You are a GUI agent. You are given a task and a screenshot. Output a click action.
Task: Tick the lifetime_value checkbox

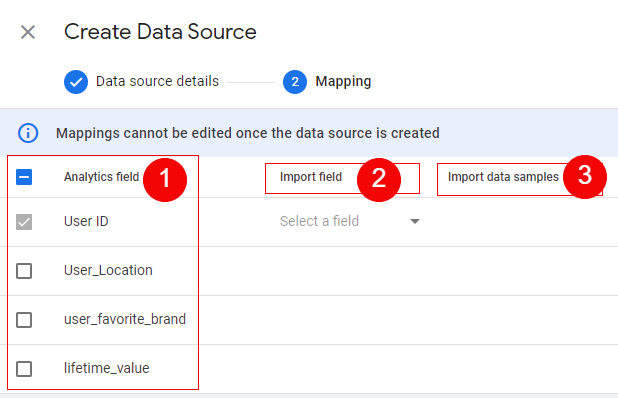click(24, 369)
